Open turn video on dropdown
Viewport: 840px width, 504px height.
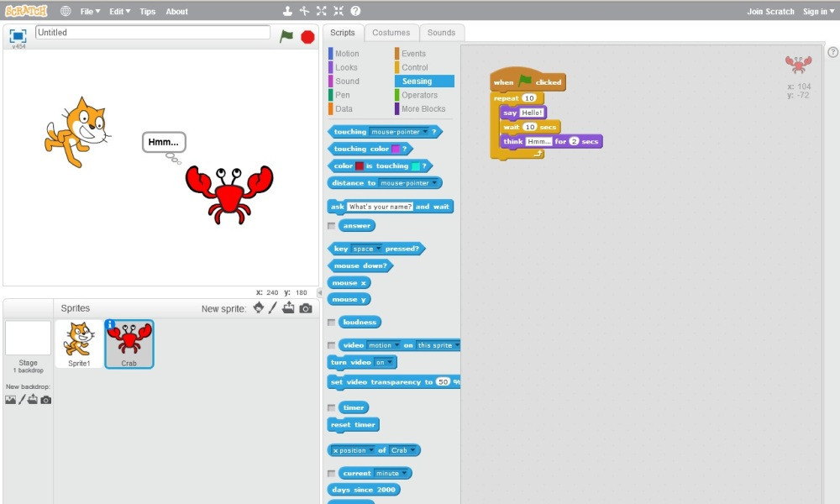point(384,363)
